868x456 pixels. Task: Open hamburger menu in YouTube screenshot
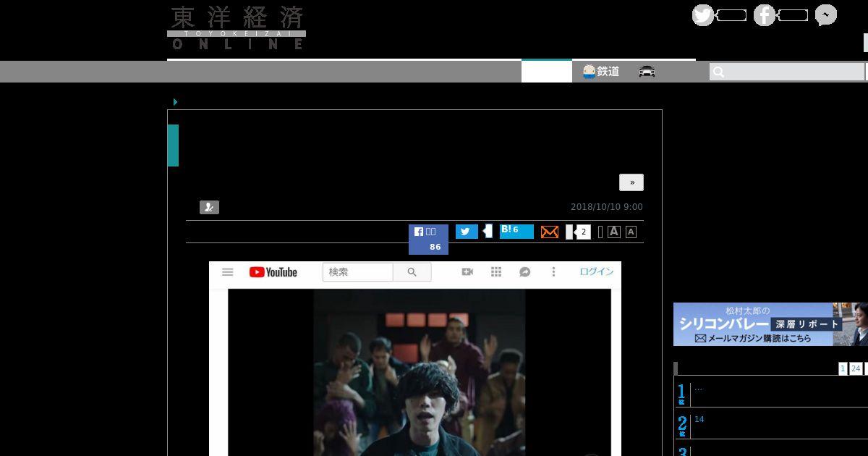click(228, 272)
